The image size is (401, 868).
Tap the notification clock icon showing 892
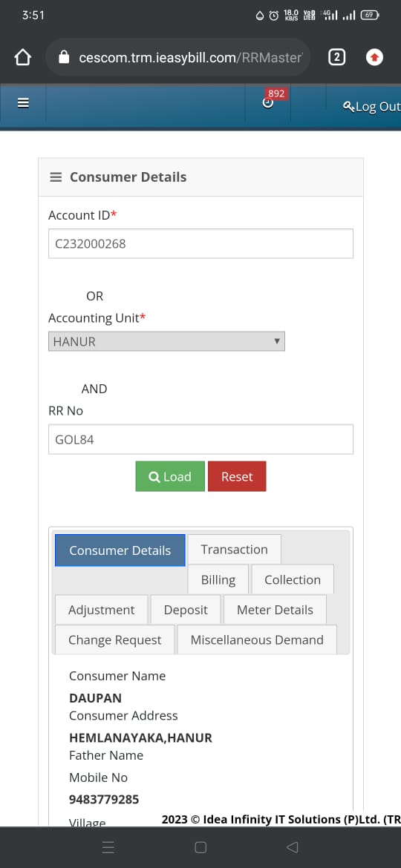(268, 103)
